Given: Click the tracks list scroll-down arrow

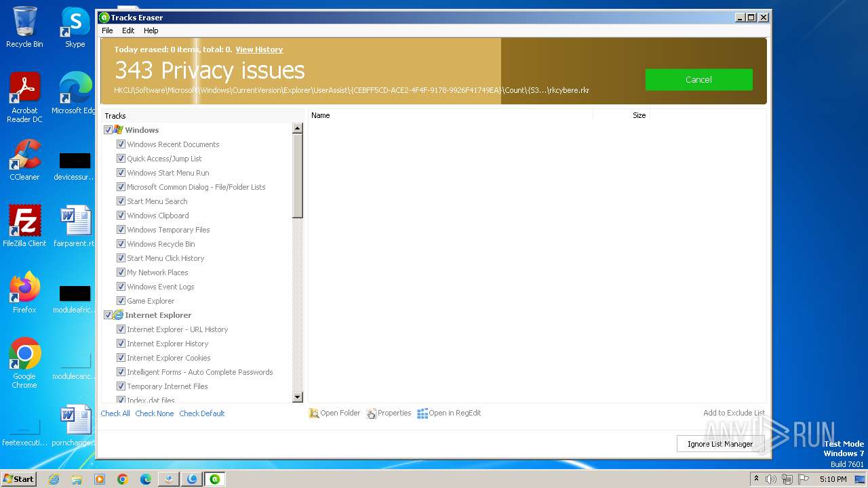Looking at the screenshot, I should [297, 397].
